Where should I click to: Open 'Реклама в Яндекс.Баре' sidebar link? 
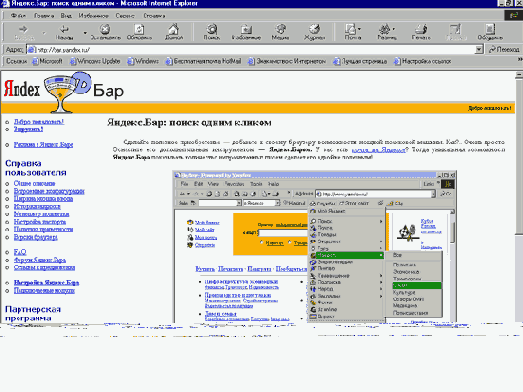pyautogui.click(x=43, y=144)
